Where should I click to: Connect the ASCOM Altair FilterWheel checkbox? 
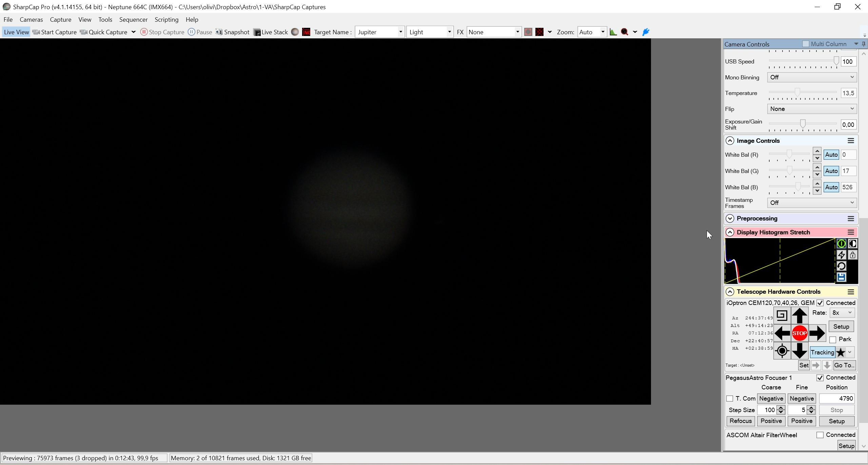click(x=820, y=435)
